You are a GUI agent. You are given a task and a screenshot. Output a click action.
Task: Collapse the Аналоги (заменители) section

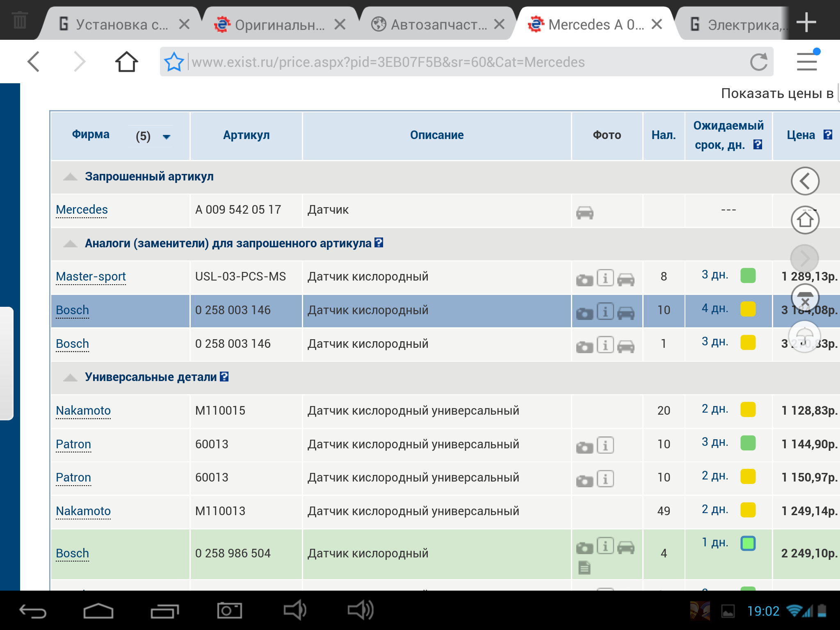coord(70,244)
